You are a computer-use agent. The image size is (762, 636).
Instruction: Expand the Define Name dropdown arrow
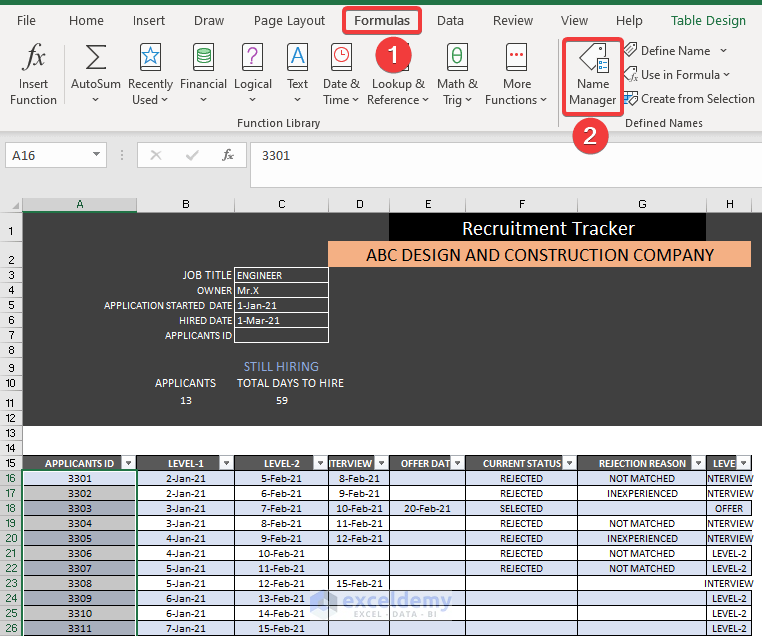(723, 50)
